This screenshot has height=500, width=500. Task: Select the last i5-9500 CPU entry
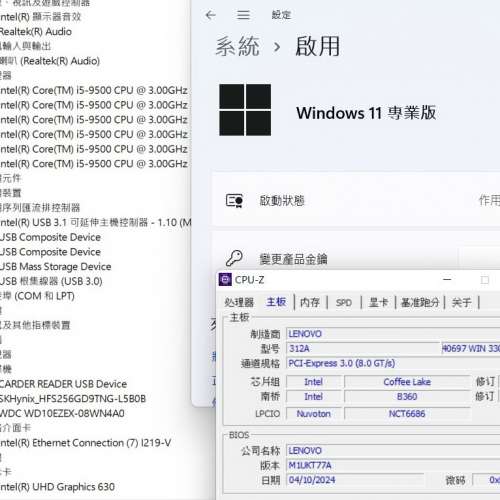click(94, 164)
